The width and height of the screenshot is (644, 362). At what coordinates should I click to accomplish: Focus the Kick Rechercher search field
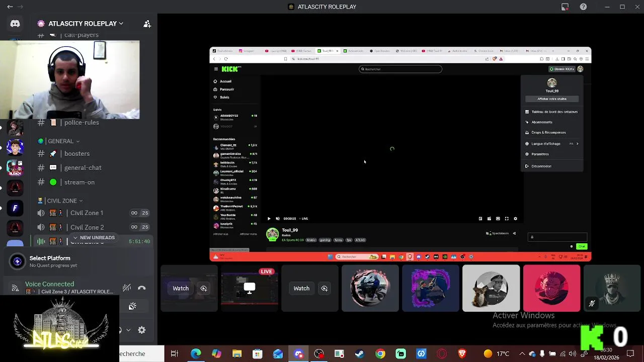400,69
